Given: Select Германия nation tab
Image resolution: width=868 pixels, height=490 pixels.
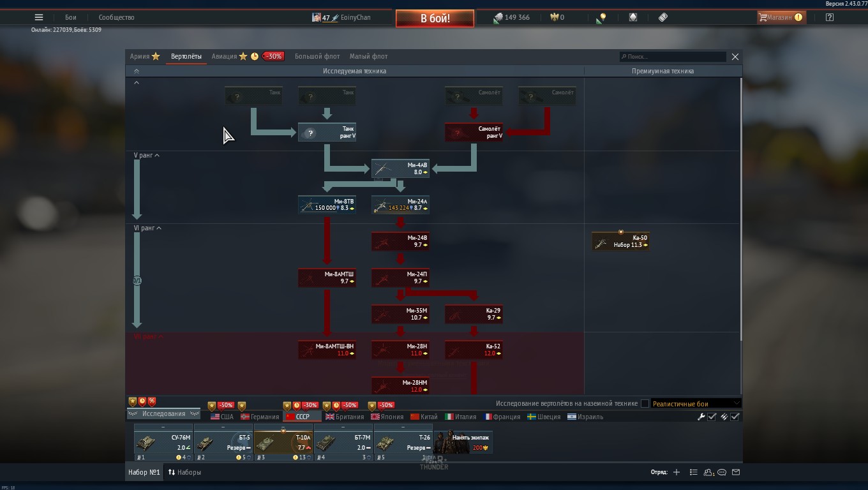Looking at the screenshot, I should [260, 417].
